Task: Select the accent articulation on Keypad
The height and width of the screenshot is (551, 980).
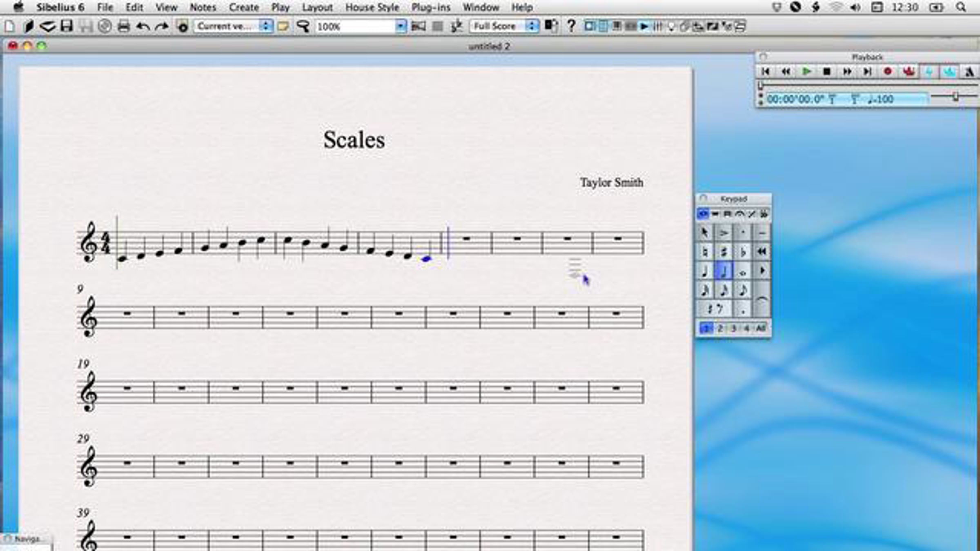Action: pos(724,233)
